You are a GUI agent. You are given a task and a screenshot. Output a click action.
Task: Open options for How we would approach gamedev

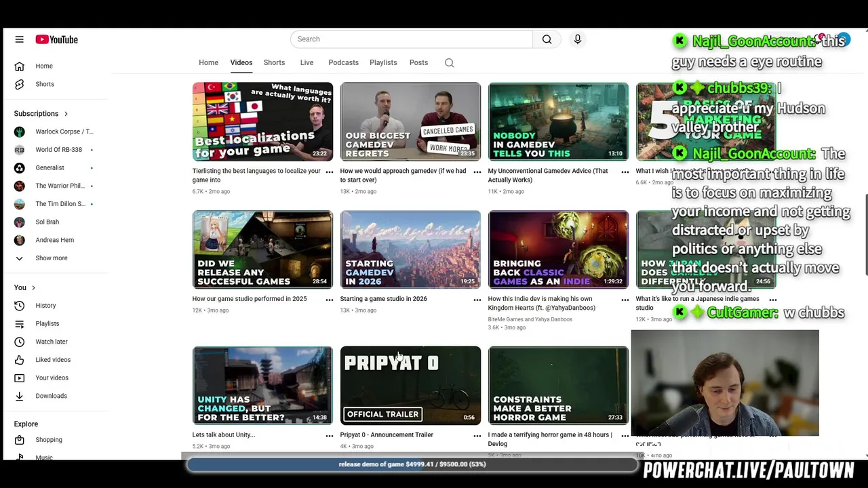coord(477,171)
